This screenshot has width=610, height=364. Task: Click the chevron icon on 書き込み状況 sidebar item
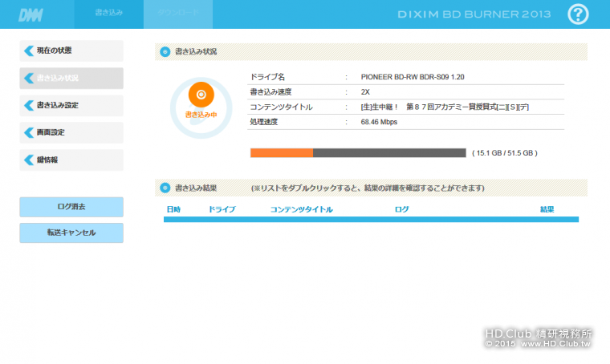tap(29, 78)
